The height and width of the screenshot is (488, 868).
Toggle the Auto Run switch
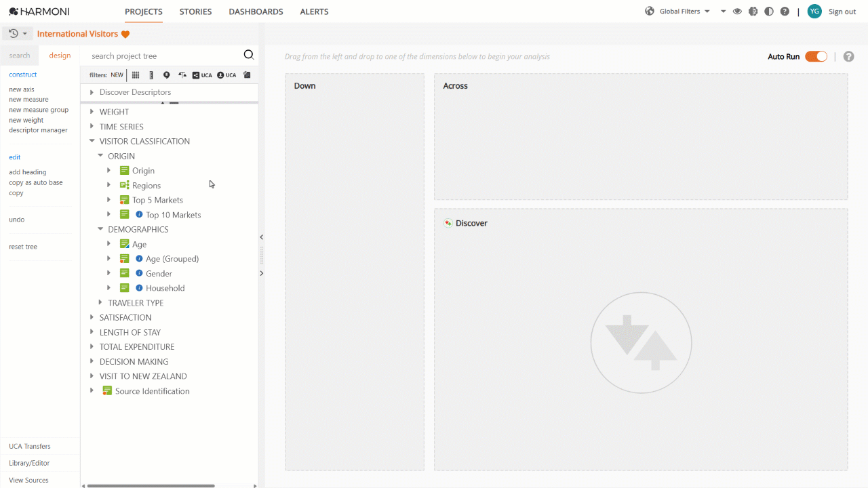[x=816, y=57]
